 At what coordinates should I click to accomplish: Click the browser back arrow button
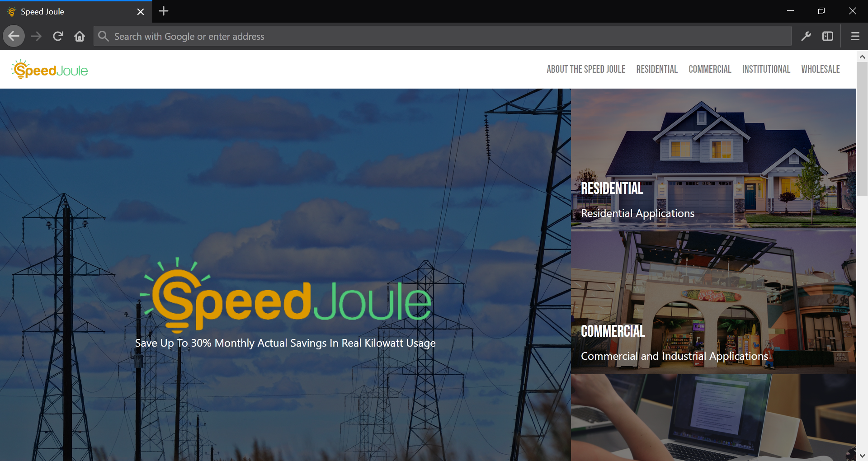pyautogui.click(x=14, y=36)
